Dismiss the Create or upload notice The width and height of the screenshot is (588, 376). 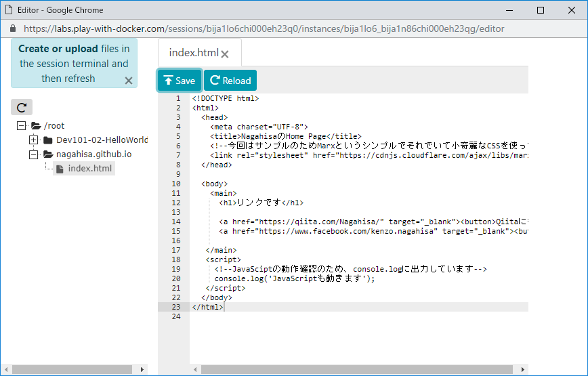[129, 81]
